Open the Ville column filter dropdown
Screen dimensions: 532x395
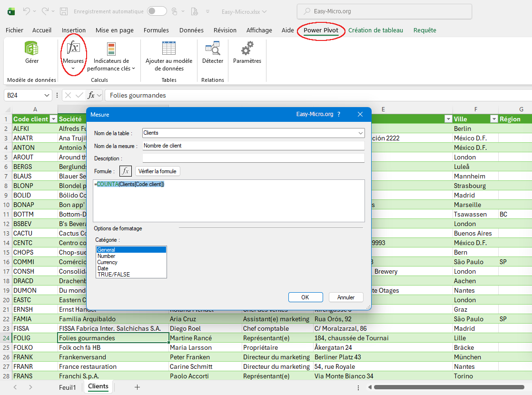(494, 119)
